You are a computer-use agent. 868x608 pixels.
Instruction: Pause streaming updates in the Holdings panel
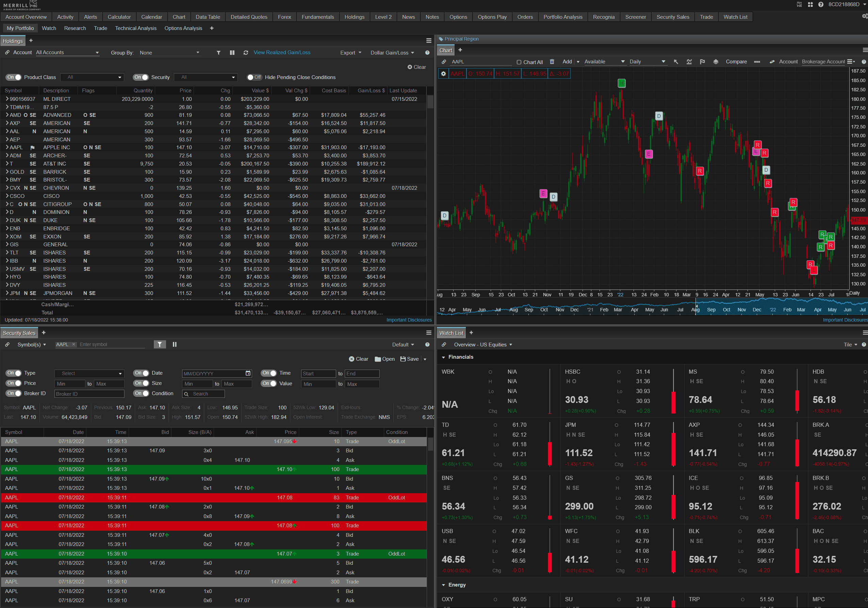coord(232,52)
